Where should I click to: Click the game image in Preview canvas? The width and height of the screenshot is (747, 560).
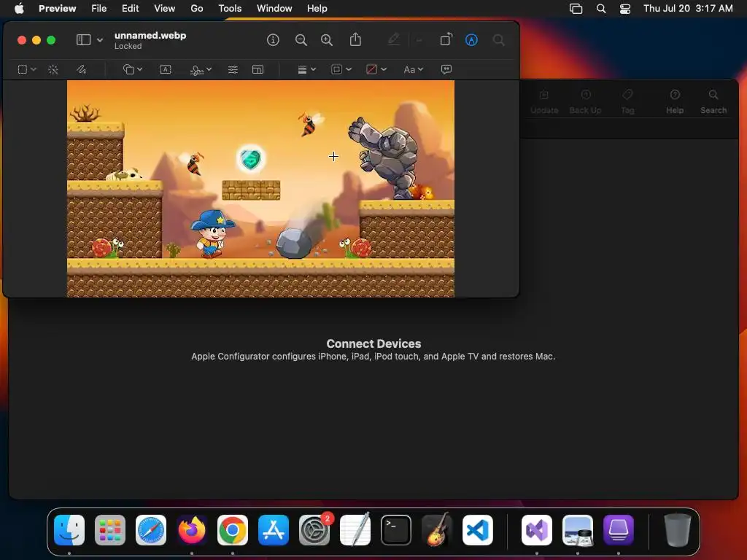(x=260, y=189)
